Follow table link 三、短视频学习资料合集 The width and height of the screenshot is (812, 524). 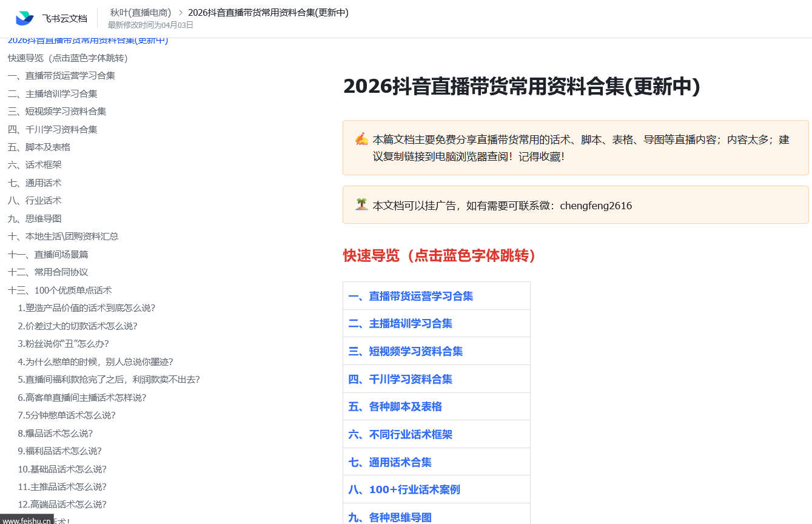[x=405, y=352]
